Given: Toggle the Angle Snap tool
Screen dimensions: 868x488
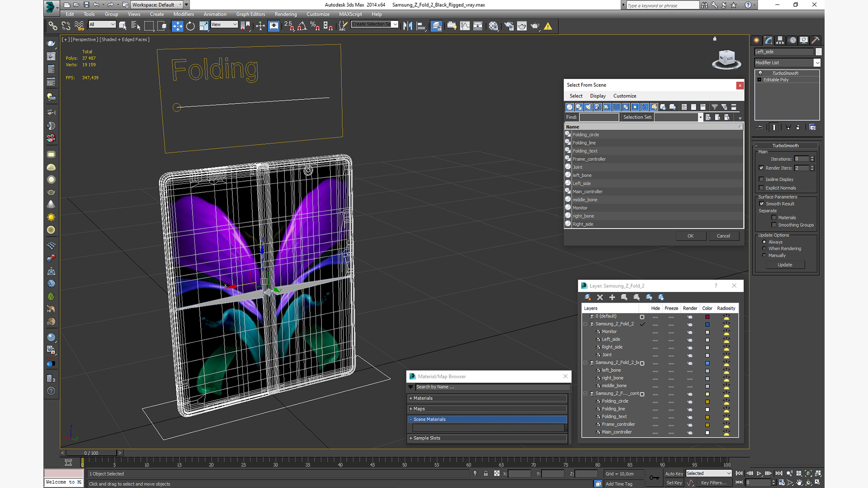Looking at the screenshot, I should 302,26.
